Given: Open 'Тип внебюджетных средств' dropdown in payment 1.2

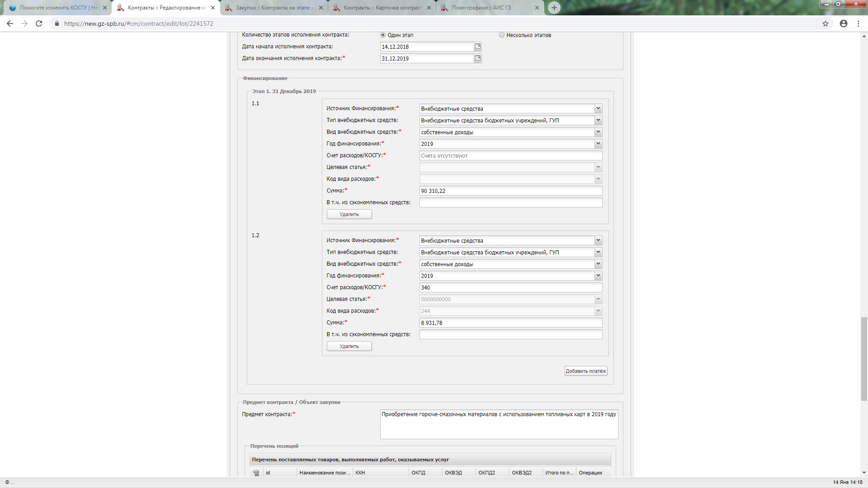Looking at the screenshot, I should 598,252.
